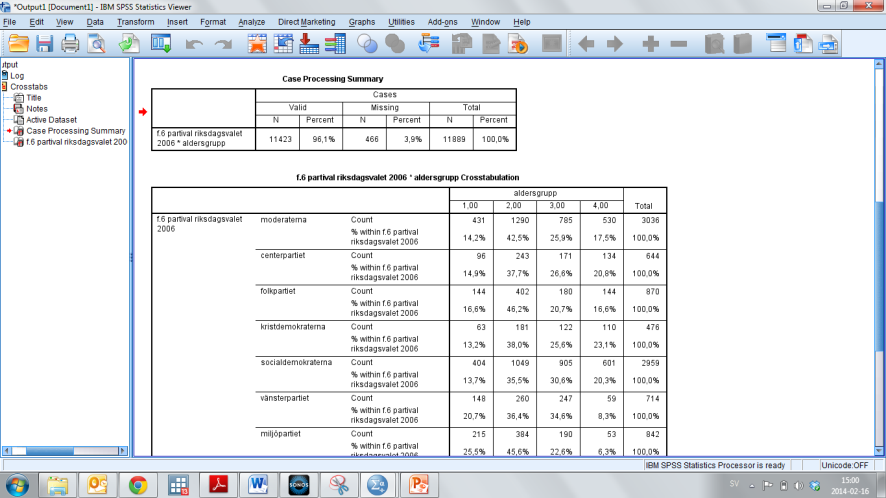Viewport: 886px width, 498px height.
Task: Click the Case Processing Summary table title
Action: point(333,79)
